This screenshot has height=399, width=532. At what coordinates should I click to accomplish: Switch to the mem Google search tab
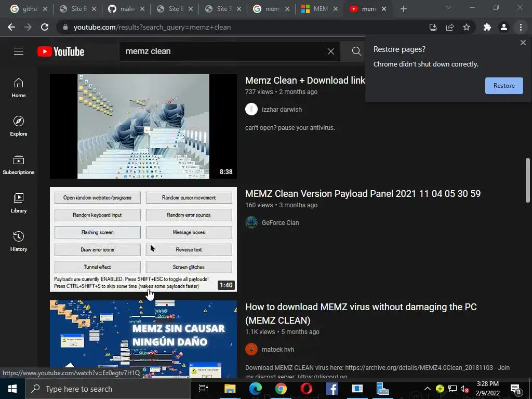(x=271, y=9)
